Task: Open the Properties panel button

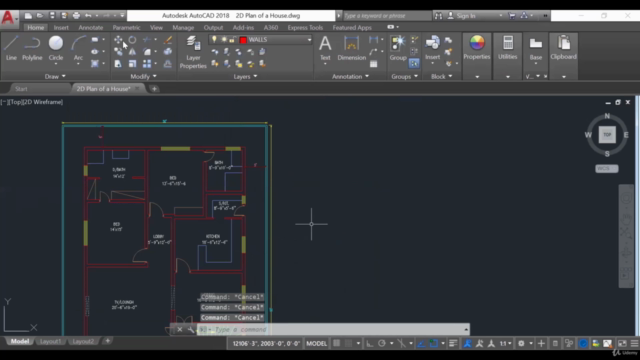Action: pos(477,48)
